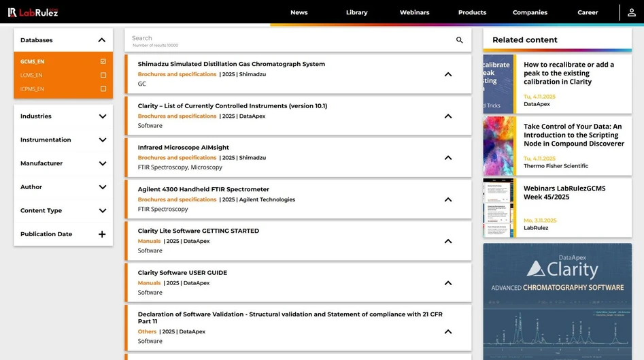The width and height of the screenshot is (644, 360).
Task: Collapse the Infrared Microscope AIMsight result chevron
Action: pyautogui.click(x=448, y=158)
